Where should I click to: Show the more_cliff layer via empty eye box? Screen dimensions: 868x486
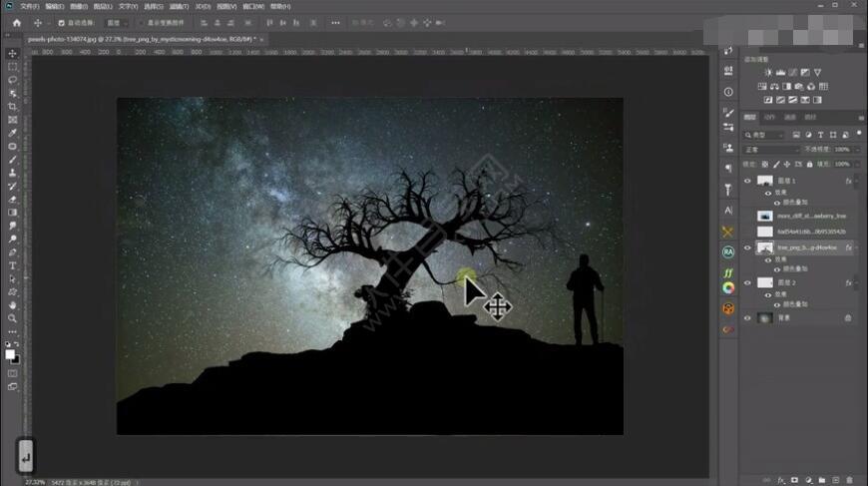pos(747,216)
